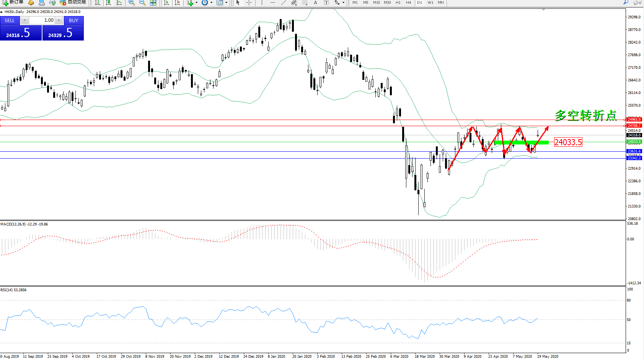Select the crosshair cursor tool
The image size is (644, 360).
pos(249,3)
